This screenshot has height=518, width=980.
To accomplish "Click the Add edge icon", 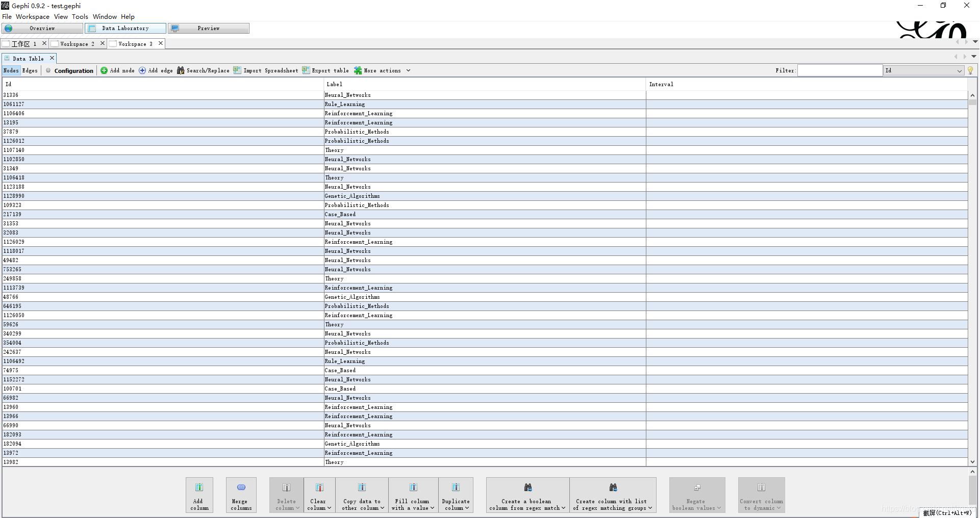I will [x=142, y=70].
